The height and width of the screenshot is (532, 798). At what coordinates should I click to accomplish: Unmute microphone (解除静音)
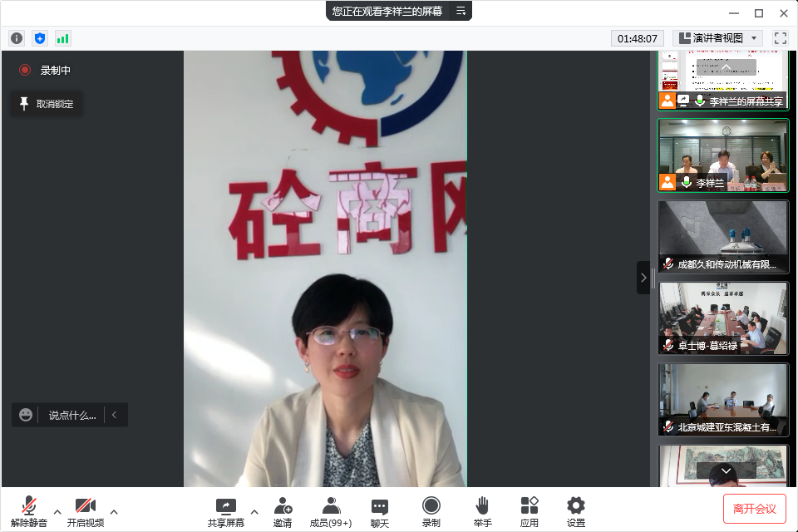29,511
